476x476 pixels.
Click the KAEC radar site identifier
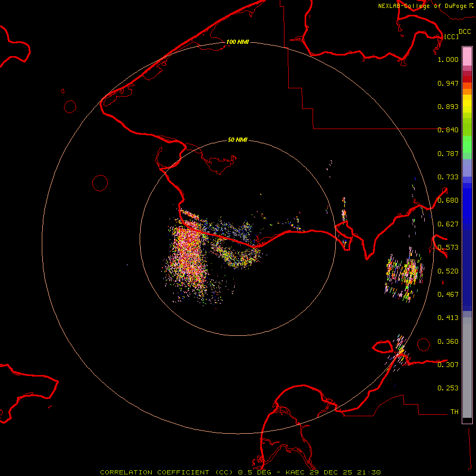(296, 472)
